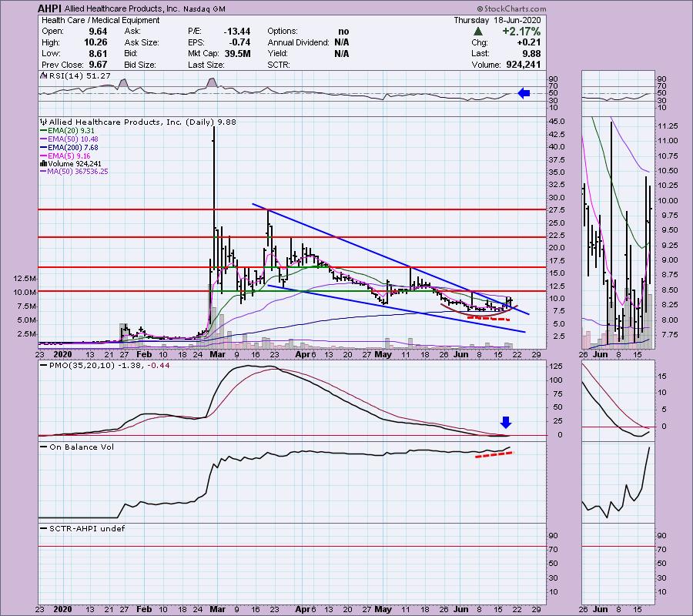Select the High value 10.26
The width and height of the screenshot is (693, 616).
pyautogui.click(x=95, y=42)
